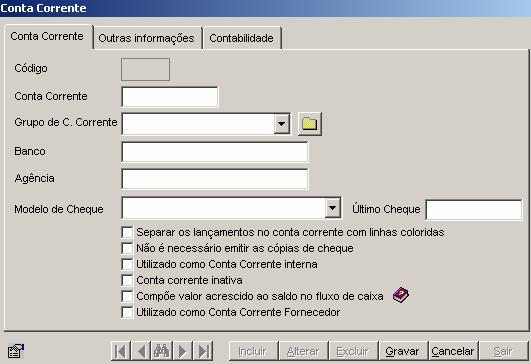Enable Separar os lançamentos com linhas coloridas

pyautogui.click(x=127, y=232)
